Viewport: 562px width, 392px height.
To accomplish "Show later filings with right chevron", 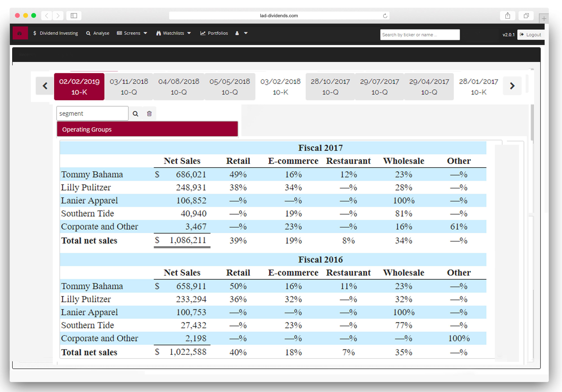I will pyautogui.click(x=512, y=86).
